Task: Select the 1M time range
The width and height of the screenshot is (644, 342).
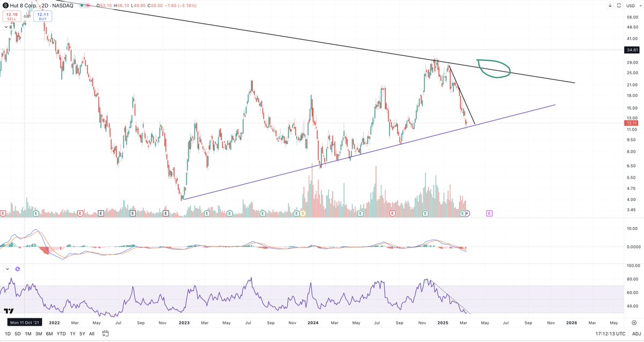Action: (29, 333)
